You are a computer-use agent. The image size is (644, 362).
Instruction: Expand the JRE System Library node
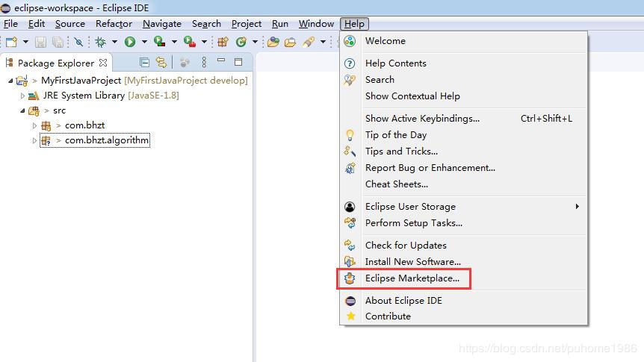coord(22,96)
